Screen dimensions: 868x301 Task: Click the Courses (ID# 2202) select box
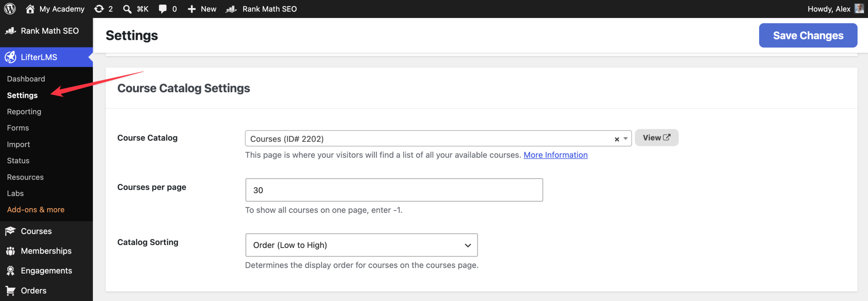(x=438, y=138)
